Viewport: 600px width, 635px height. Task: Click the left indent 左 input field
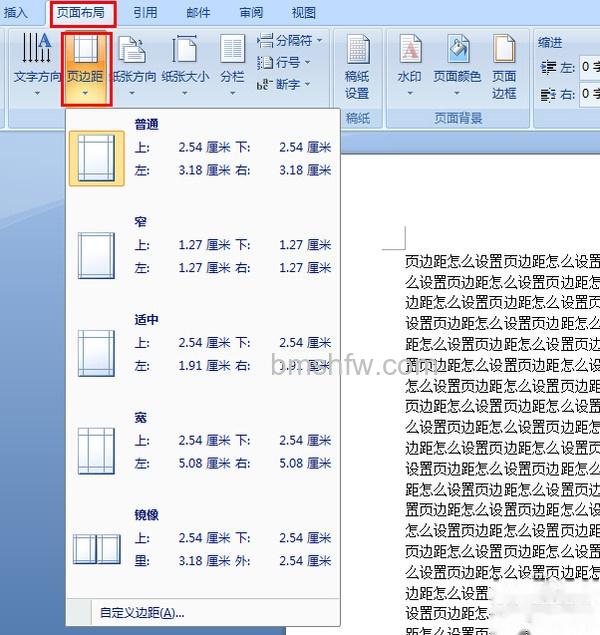click(590, 66)
